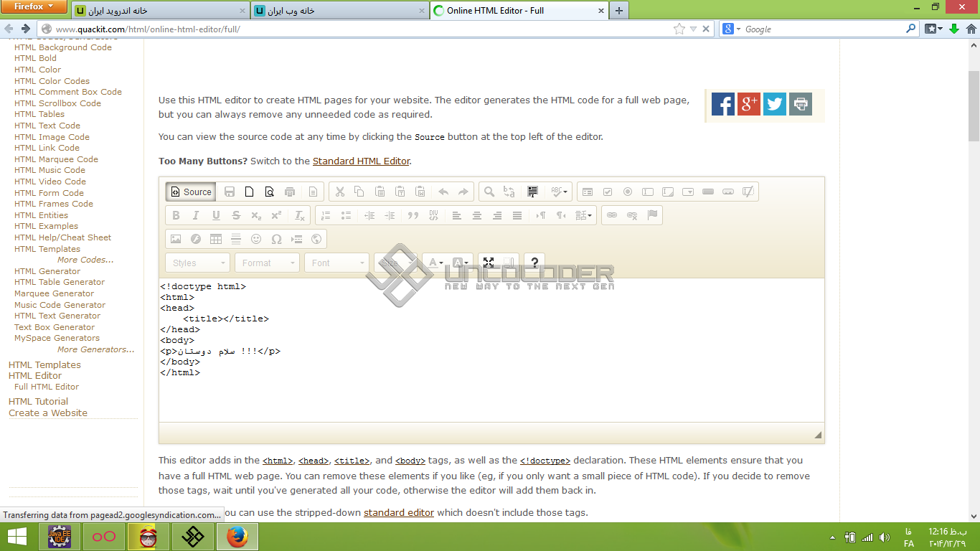Toggle editor Maximize mode
Viewport: 980px width, 551px height.
pyautogui.click(x=489, y=263)
